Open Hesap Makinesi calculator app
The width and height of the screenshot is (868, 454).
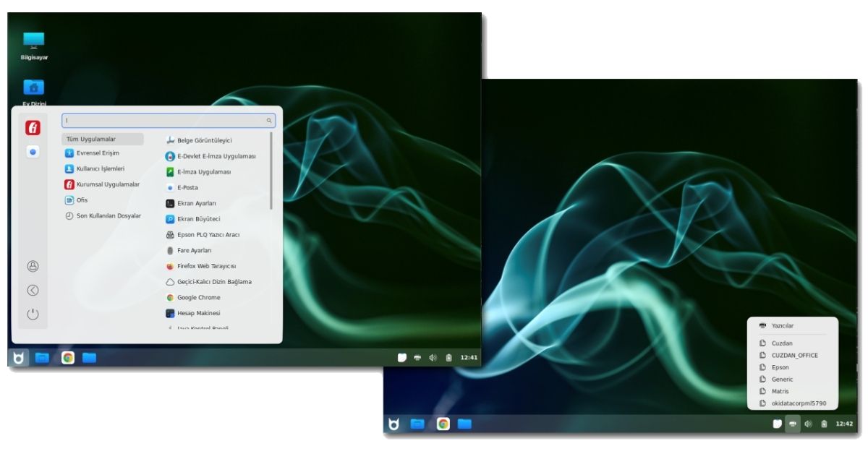198,313
